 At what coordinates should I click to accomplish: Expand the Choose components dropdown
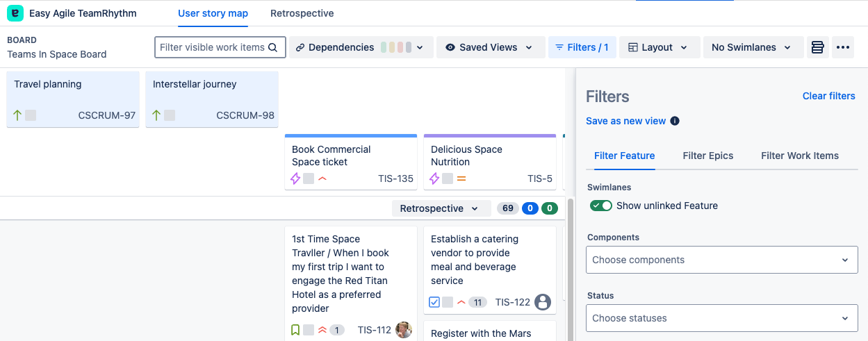click(x=722, y=260)
